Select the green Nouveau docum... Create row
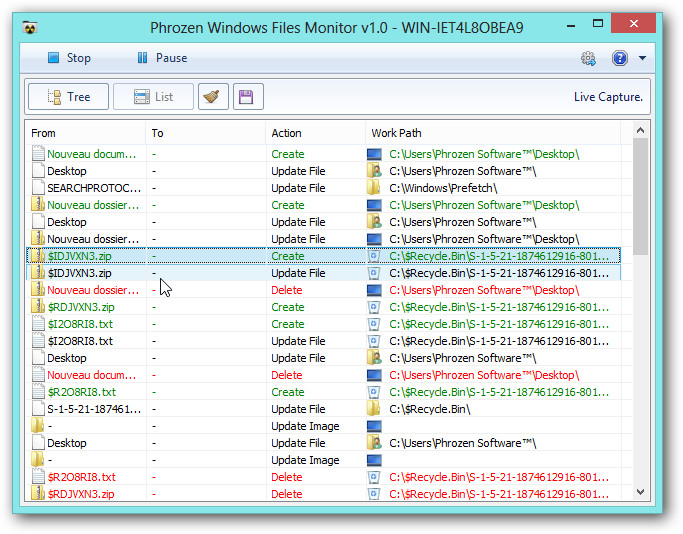This screenshot has width=683, height=534. pyautogui.click(x=323, y=154)
